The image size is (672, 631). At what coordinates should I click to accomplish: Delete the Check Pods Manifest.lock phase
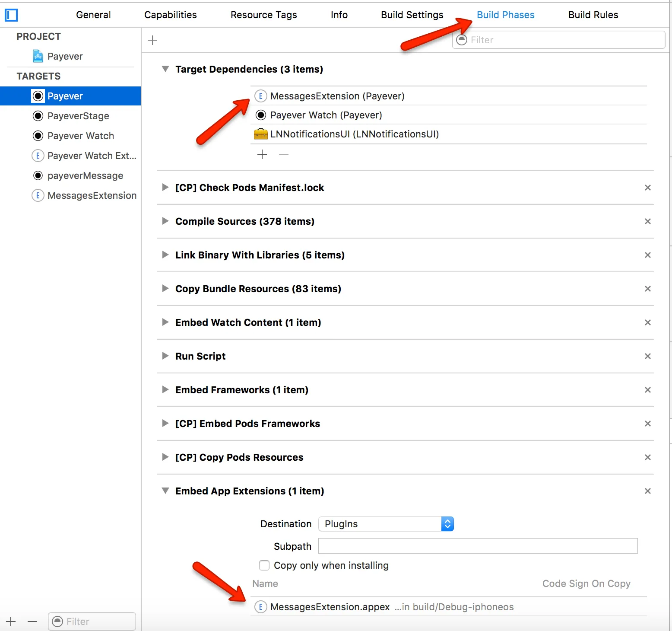[x=648, y=188]
